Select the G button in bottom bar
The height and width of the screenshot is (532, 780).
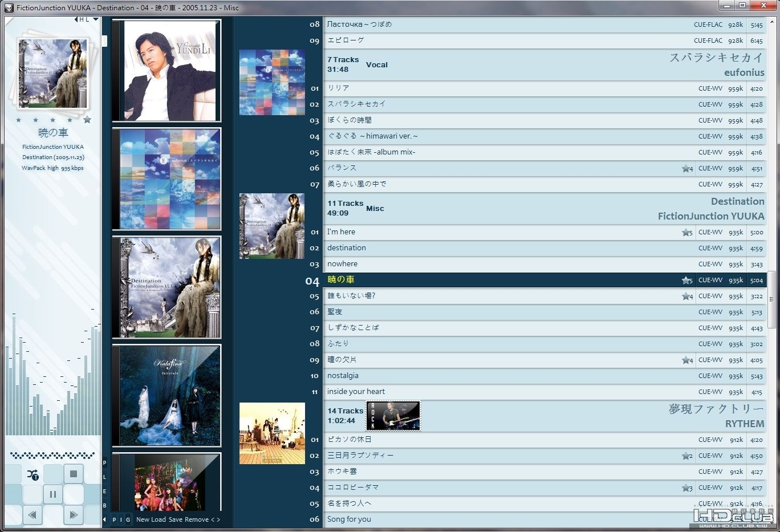[128, 519]
